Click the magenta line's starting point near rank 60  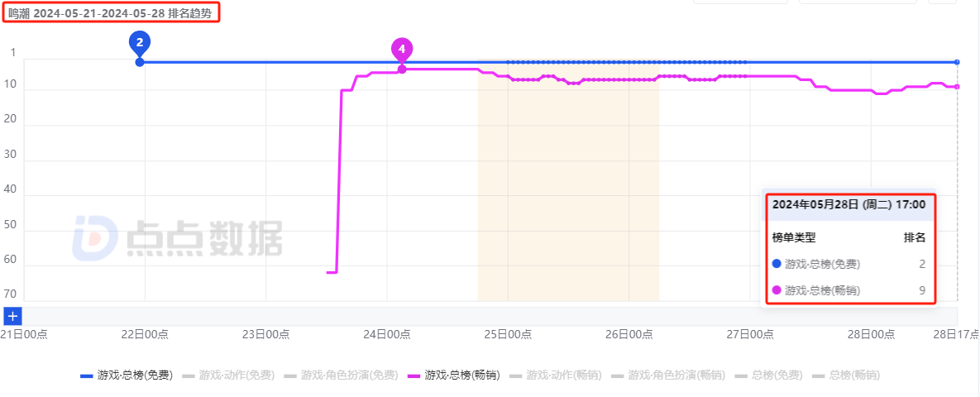coord(328,272)
